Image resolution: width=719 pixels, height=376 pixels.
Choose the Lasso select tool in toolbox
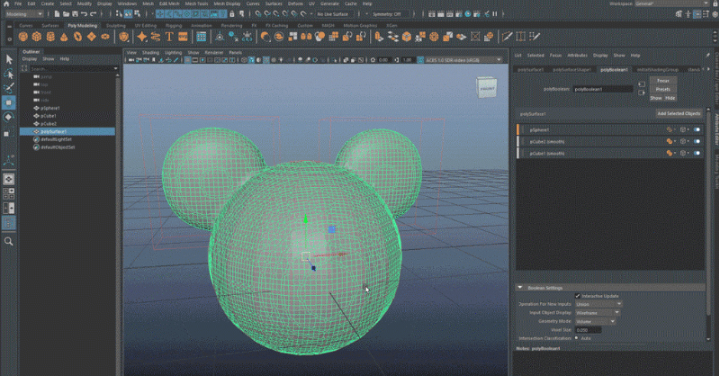(x=9, y=73)
